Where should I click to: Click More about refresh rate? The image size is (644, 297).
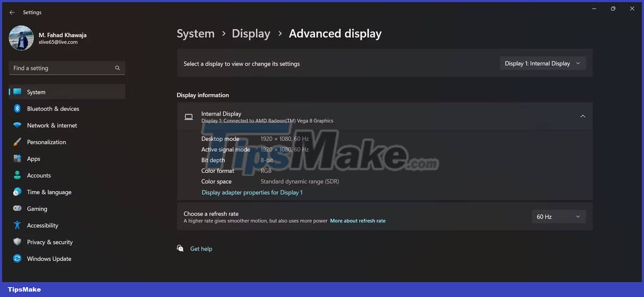point(358,221)
